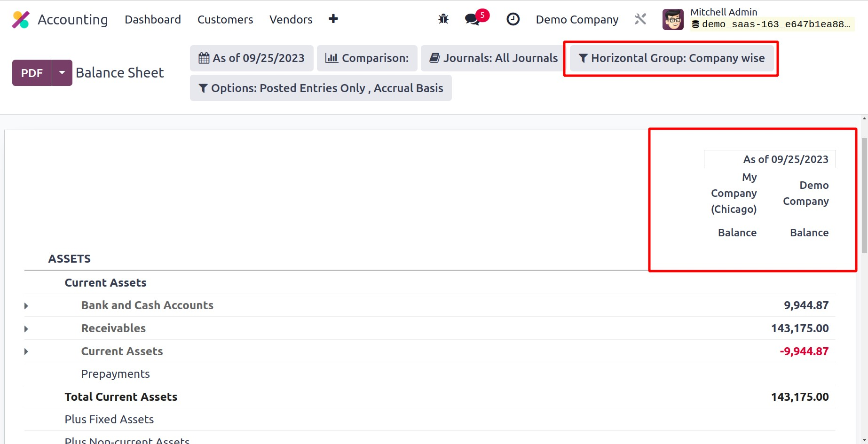868x444 pixels.
Task: Expand the Receivables row
Action: (x=26, y=329)
